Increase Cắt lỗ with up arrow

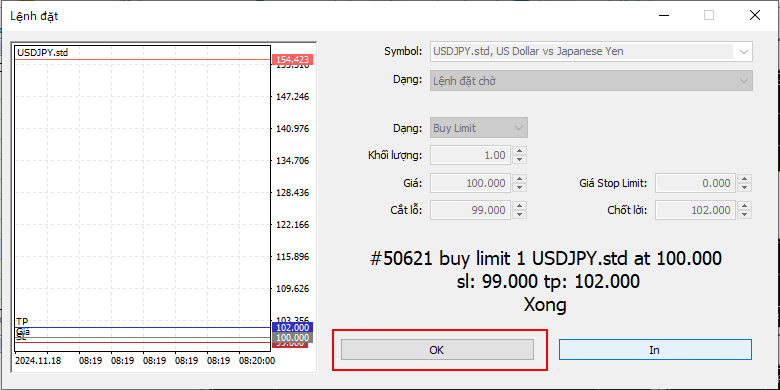click(519, 206)
